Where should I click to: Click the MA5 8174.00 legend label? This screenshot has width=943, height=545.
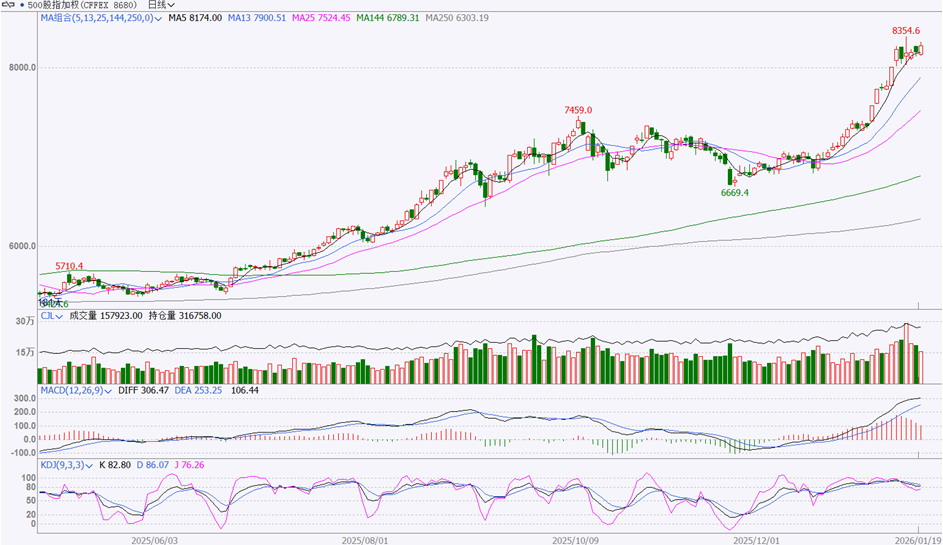point(195,18)
